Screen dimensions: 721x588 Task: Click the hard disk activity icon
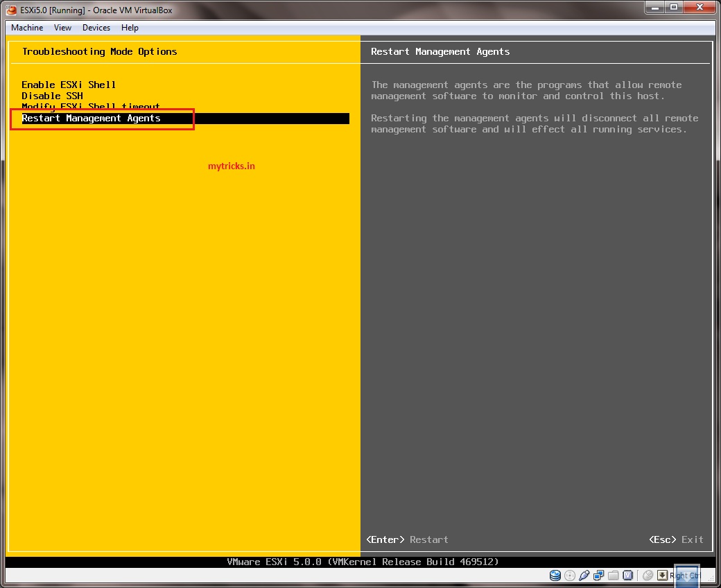pos(555,575)
